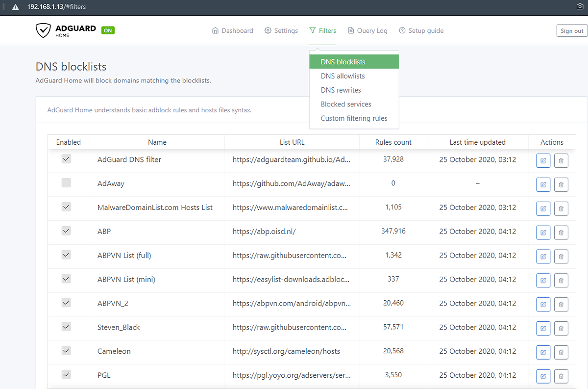Delete the ABPVN List (mini) entry
This screenshot has height=389, width=588.
[561, 280]
